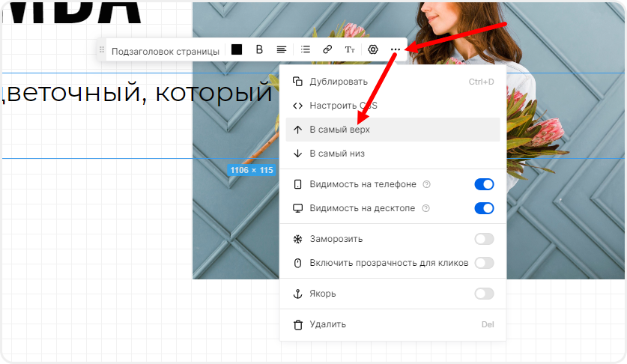The image size is (627, 364).
Task: Toggle bulleted list formatting
Action: tap(306, 49)
